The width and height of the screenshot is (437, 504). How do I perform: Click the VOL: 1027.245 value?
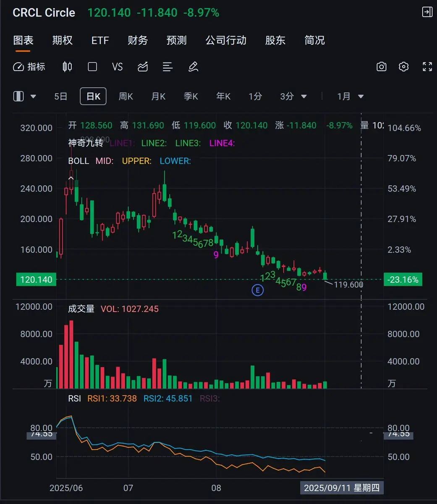pyautogui.click(x=130, y=309)
